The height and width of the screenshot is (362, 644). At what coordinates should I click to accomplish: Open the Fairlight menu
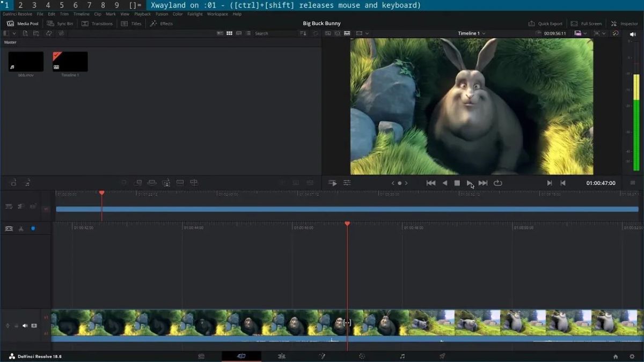click(195, 14)
